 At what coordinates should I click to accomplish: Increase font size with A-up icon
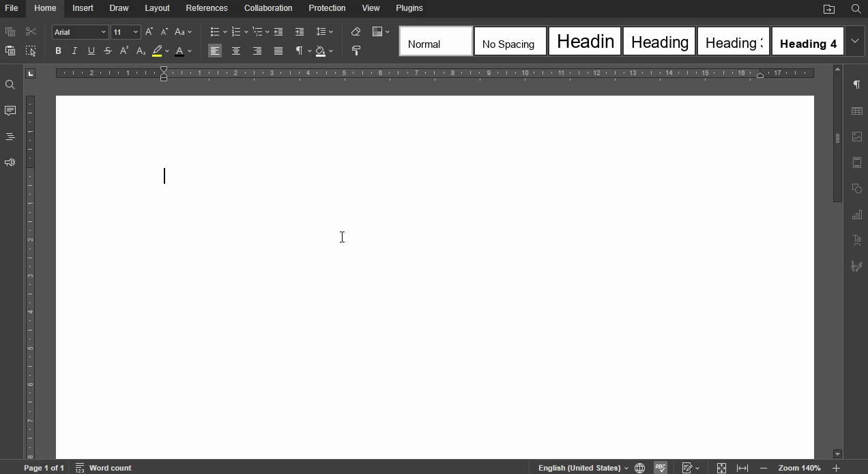point(149,32)
